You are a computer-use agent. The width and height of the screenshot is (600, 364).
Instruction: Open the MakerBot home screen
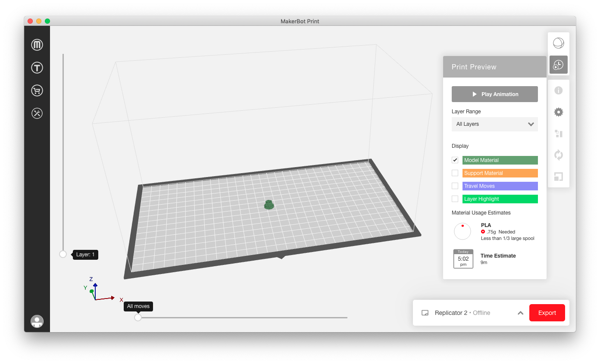(x=37, y=44)
